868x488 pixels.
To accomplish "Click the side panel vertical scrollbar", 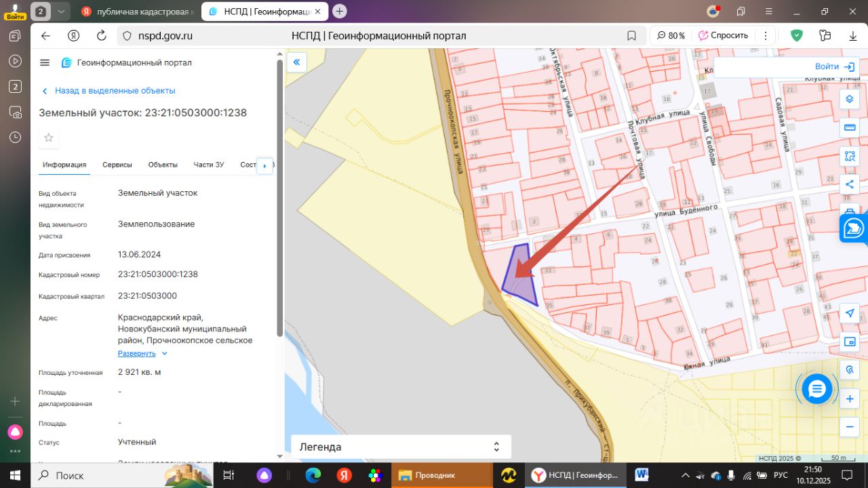I will pos(280,197).
